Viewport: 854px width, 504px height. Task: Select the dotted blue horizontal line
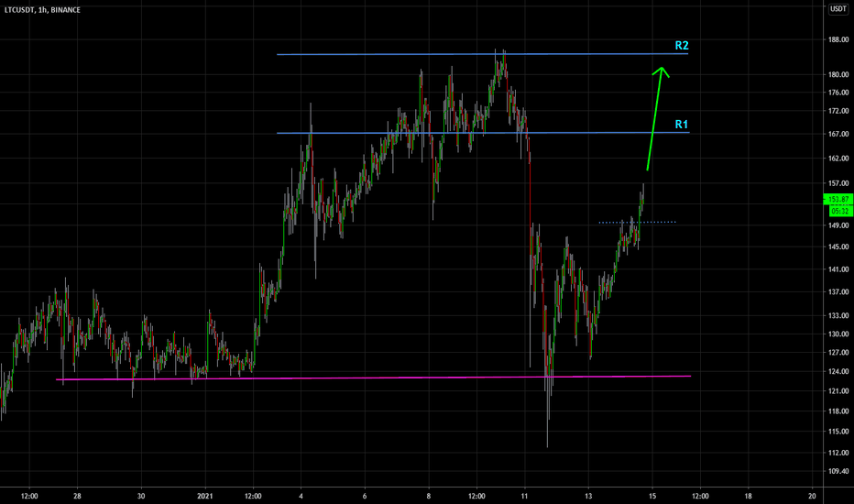pyautogui.click(x=637, y=223)
